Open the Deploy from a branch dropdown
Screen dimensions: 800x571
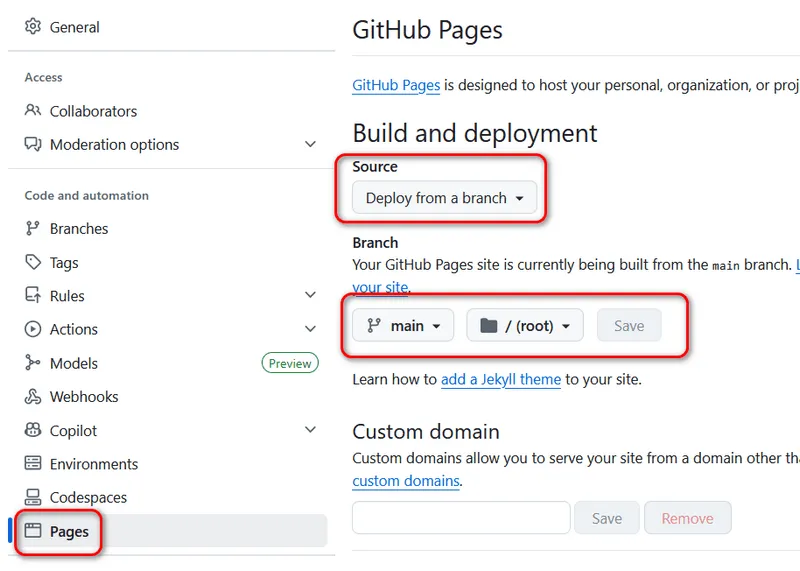click(444, 198)
